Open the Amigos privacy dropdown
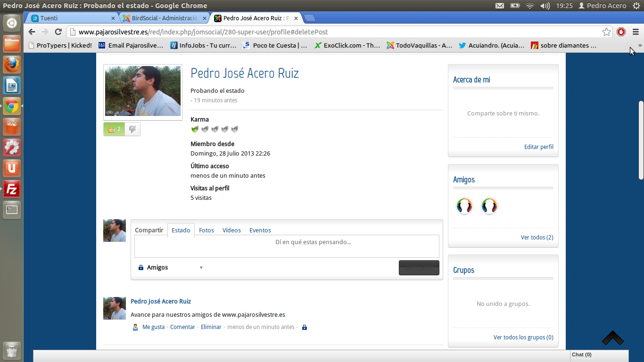The height and width of the screenshot is (362, 644). pyautogui.click(x=171, y=268)
